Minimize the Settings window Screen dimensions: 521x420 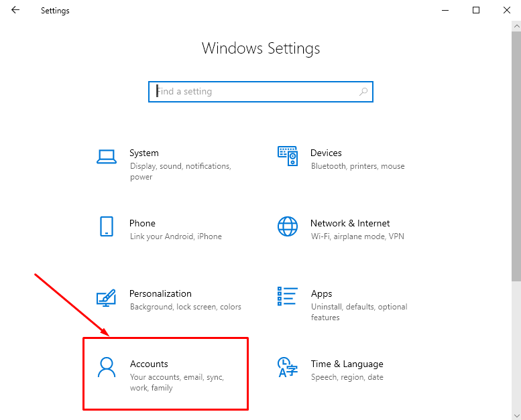445,10
